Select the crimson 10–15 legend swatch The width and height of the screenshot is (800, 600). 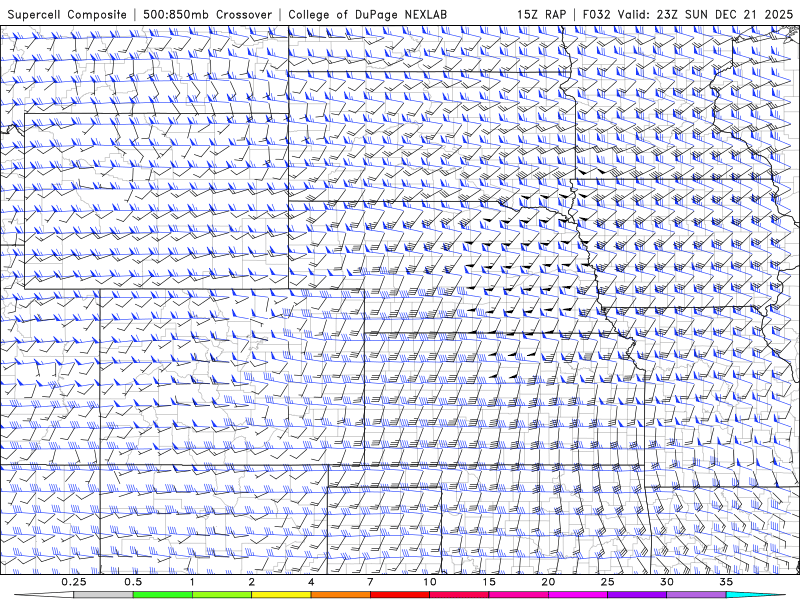[459, 595]
